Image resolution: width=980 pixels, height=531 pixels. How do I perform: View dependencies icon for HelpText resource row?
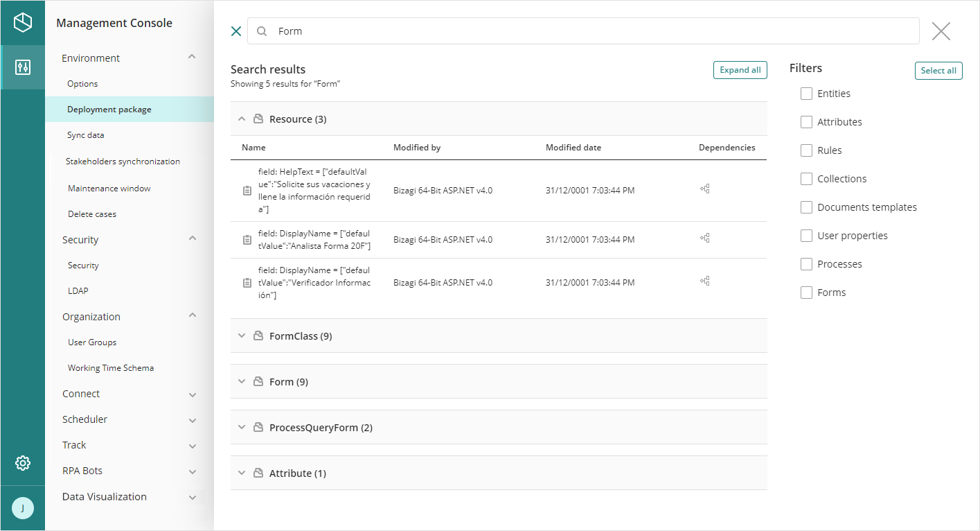point(705,189)
